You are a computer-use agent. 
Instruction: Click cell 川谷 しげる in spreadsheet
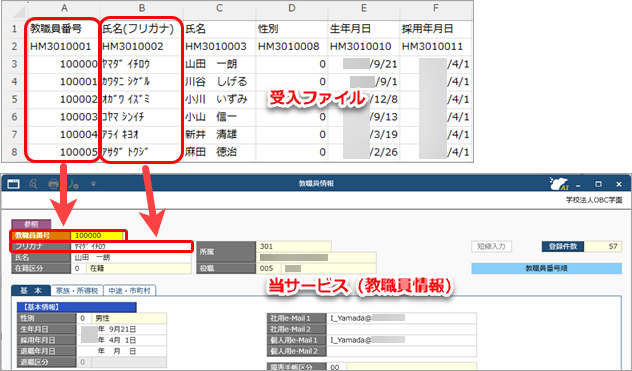click(x=219, y=82)
